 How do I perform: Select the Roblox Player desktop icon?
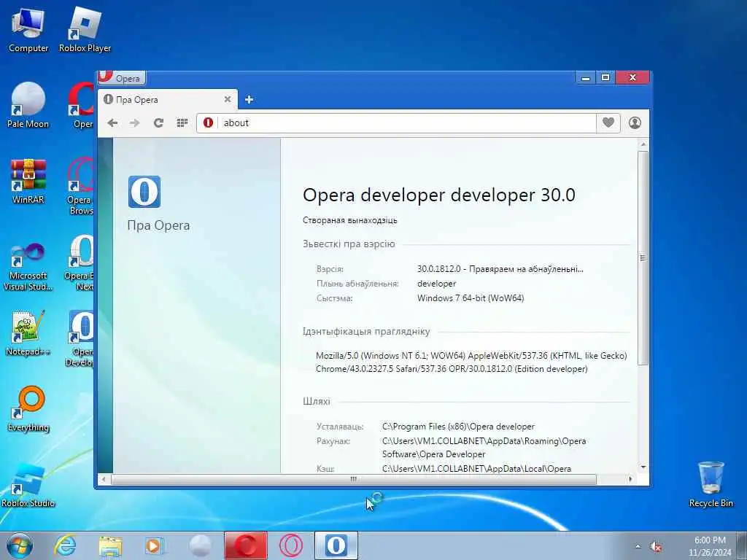click(85, 30)
